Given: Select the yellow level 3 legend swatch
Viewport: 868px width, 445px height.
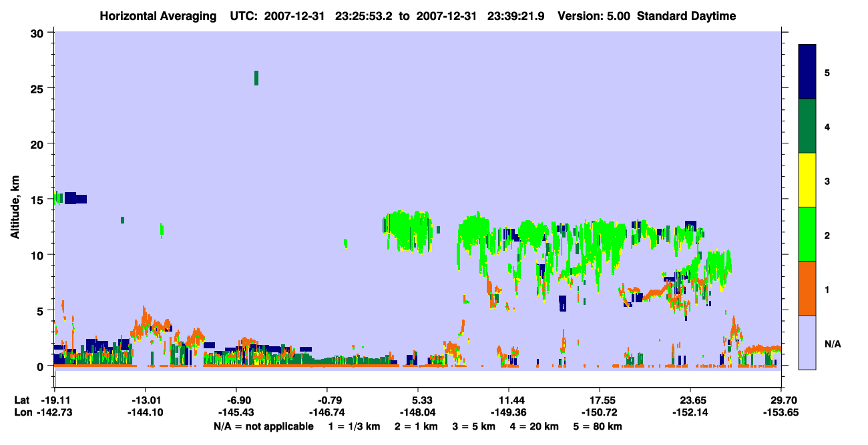Looking at the screenshot, I should tap(807, 180).
